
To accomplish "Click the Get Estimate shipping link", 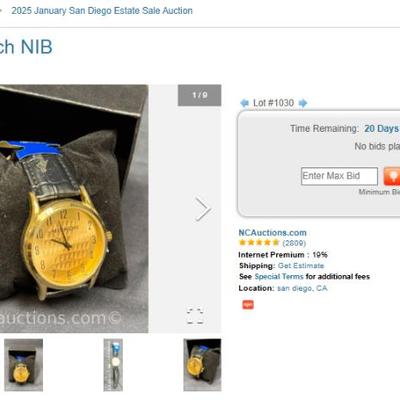I will click(301, 266).
